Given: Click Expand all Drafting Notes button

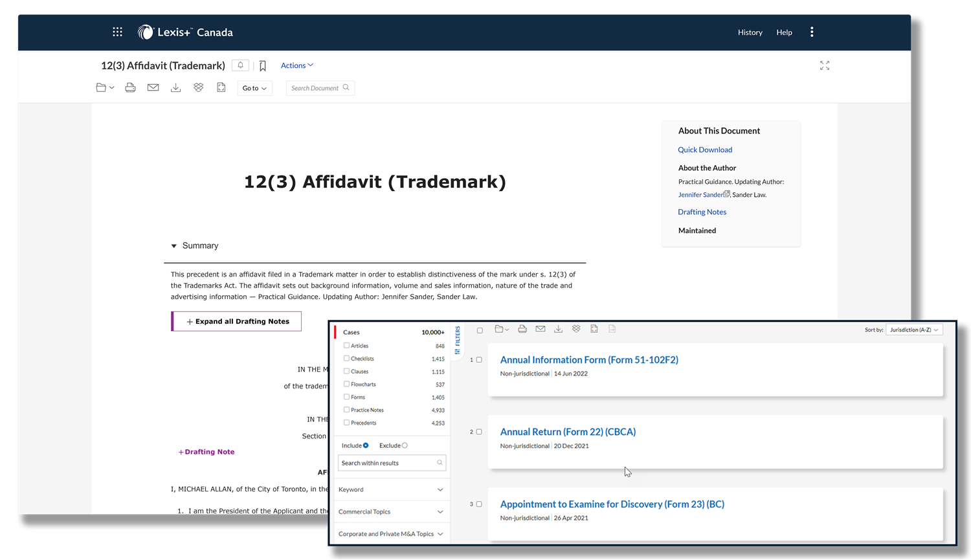Looking at the screenshot, I should [237, 321].
